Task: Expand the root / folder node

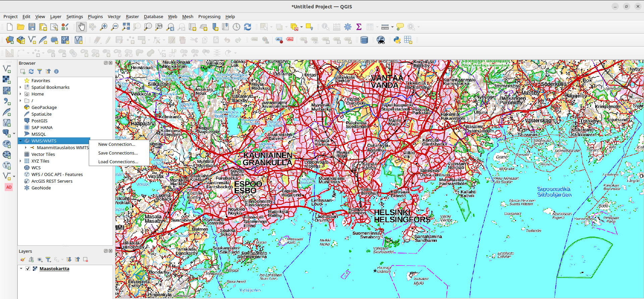Action: point(20,101)
